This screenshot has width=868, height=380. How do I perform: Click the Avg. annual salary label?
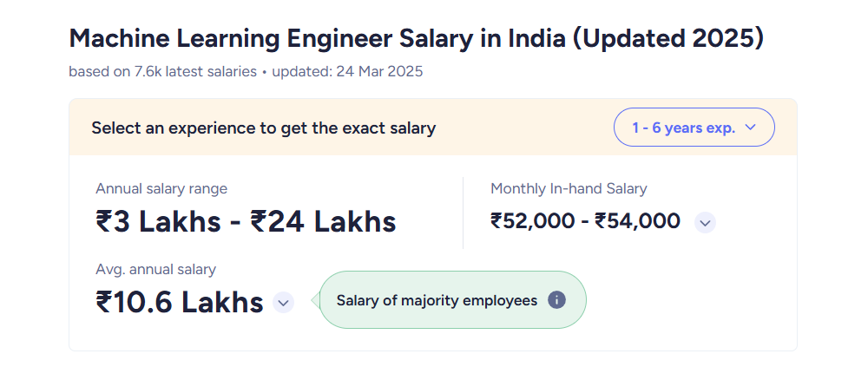click(155, 269)
